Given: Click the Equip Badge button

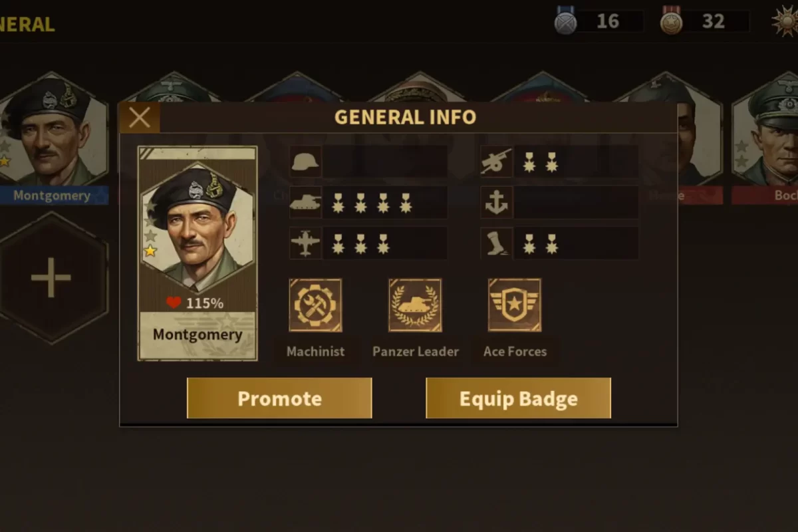Looking at the screenshot, I should coord(518,398).
